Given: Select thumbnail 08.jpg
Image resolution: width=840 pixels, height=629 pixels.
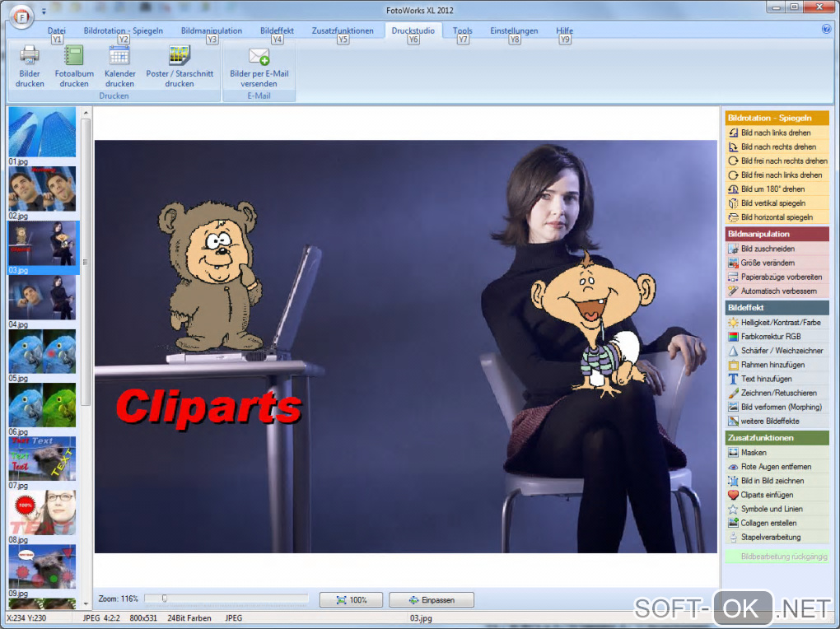Looking at the screenshot, I should (42, 513).
